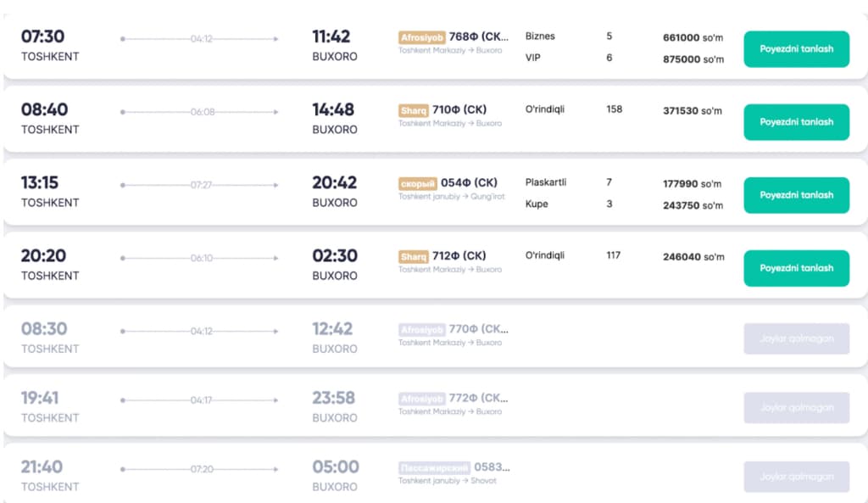The height and width of the screenshot is (503, 868).
Task: Select the 07:30 Afrosiyob 768Ф train
Action: (796, 49)
